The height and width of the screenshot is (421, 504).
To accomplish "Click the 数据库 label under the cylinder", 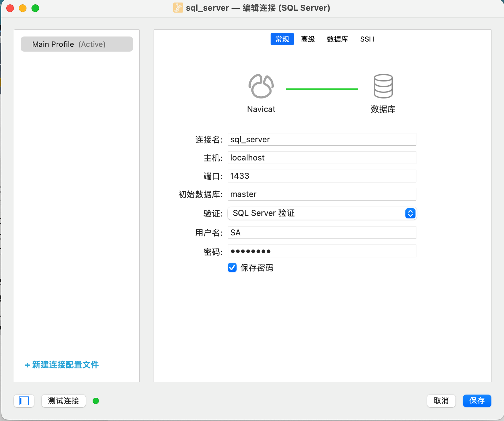I will [x=383, y=109].
